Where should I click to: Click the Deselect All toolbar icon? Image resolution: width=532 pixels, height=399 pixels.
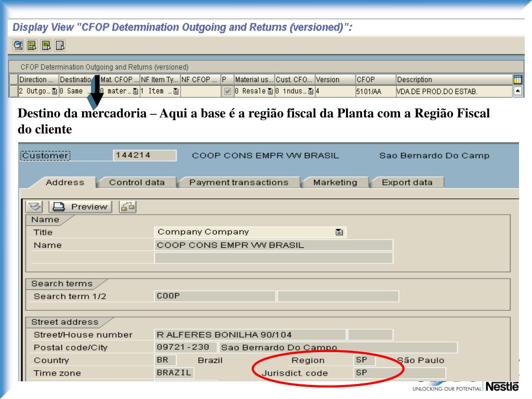[x=60, y=46]
